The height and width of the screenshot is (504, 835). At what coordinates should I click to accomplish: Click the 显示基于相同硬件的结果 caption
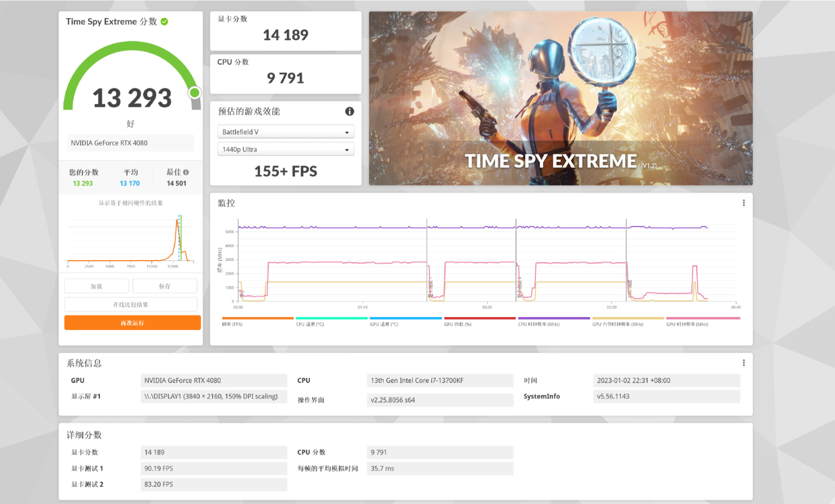(x=131, y=203)
